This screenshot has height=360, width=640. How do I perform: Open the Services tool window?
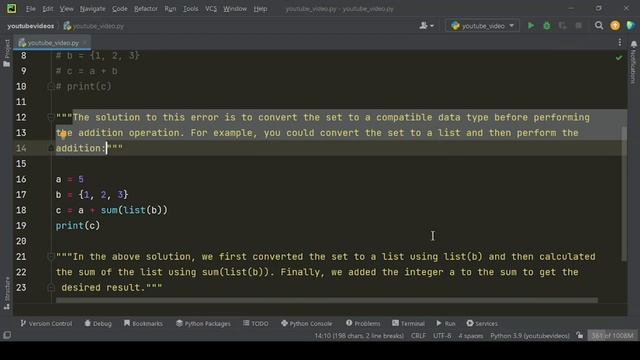click(482, 323)
